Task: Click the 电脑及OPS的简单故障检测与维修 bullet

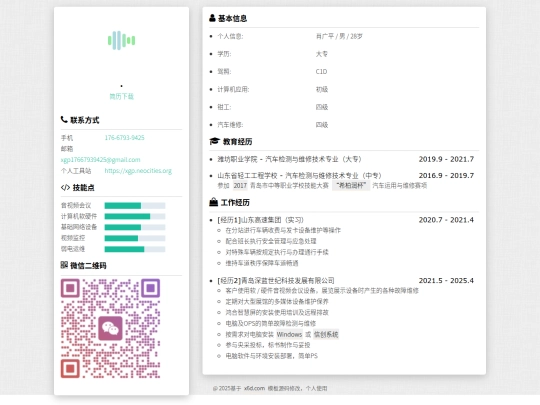Action: [x=271, y=323]
